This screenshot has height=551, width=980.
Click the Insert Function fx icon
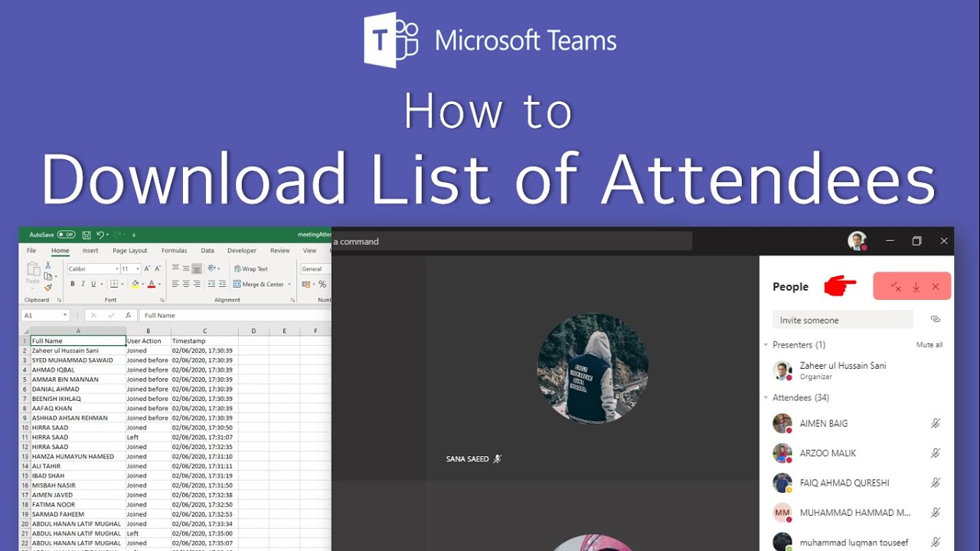(x=128, y=315)
